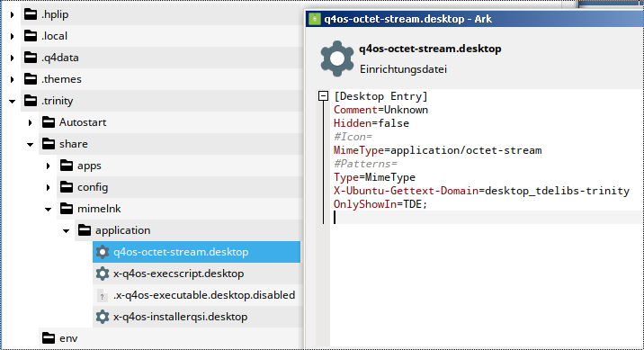
Task: Click the .trinity folder icon
Action: pyautogui.click(x=31, y=101)
